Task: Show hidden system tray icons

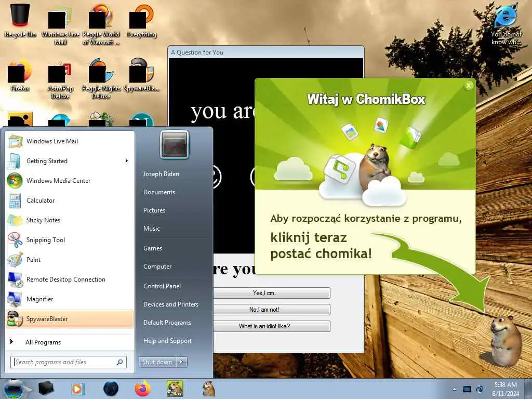Action: tap(454, 389)
